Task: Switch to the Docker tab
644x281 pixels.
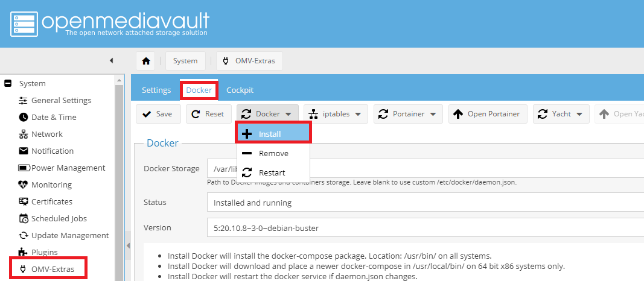Action: [x=199, y=90]
